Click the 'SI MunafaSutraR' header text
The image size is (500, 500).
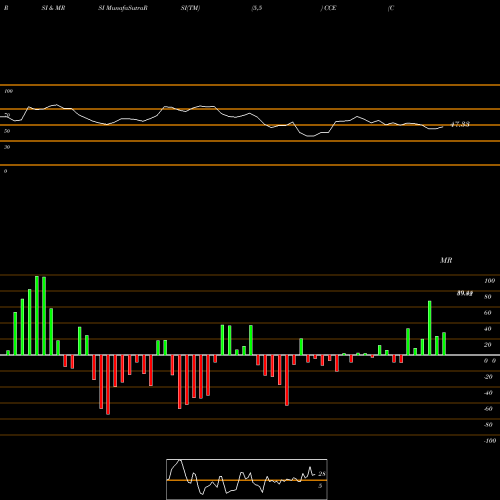[x=123, y=8]
